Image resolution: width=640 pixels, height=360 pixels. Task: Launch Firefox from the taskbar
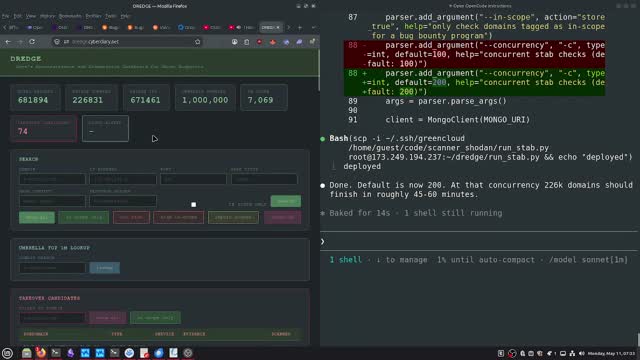41,353
